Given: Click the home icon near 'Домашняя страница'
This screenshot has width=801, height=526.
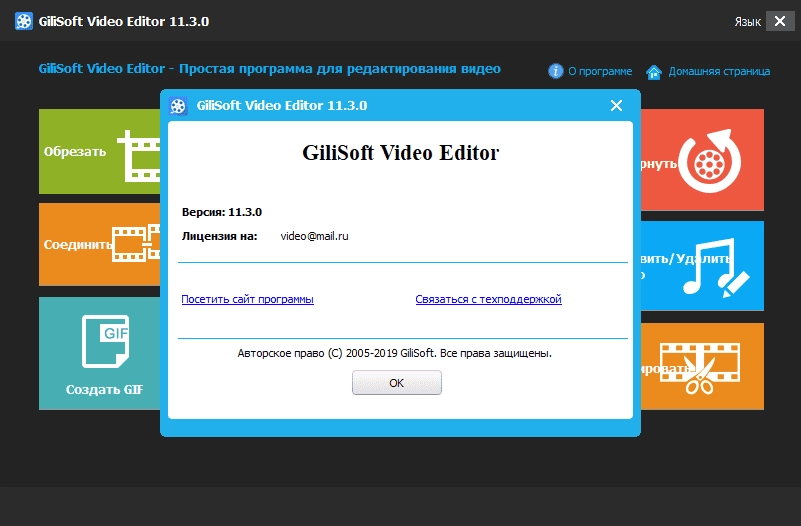Looking at the screenshot, I should [654, 72].
